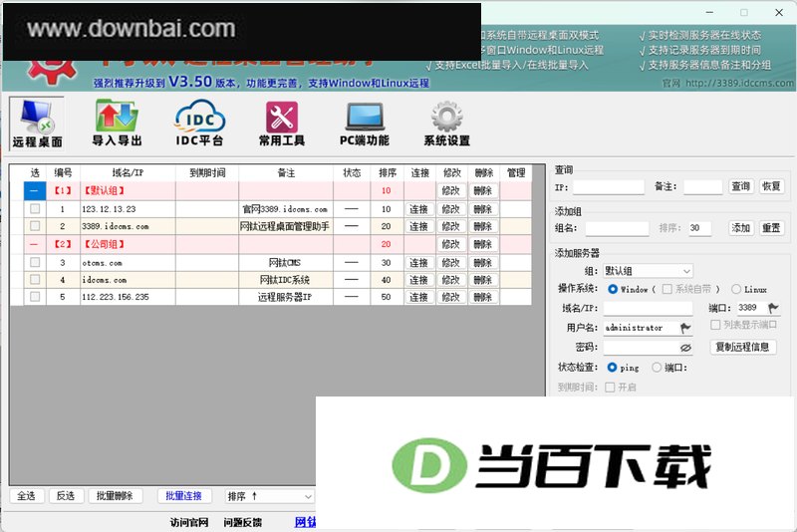Open the 排序 sort dropdown at bottom
The image size is (797, 532).
(x=269, y=496)
